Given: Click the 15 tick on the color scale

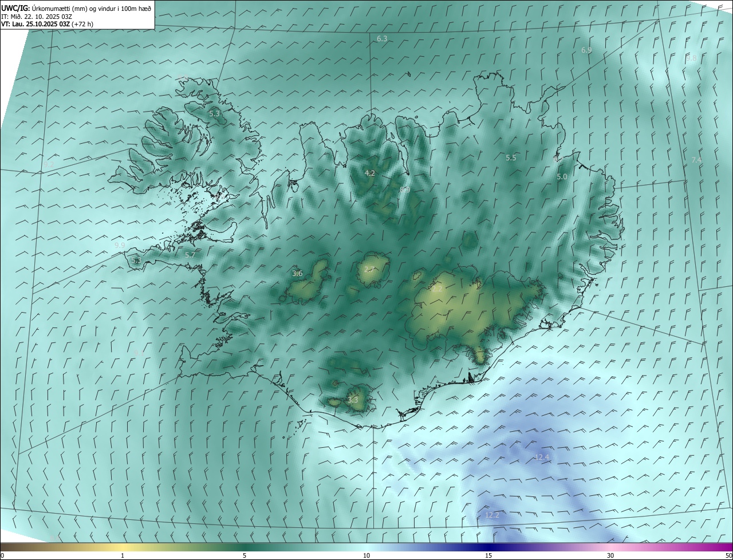Looking at the screenshot, I should tap(488, 556).
